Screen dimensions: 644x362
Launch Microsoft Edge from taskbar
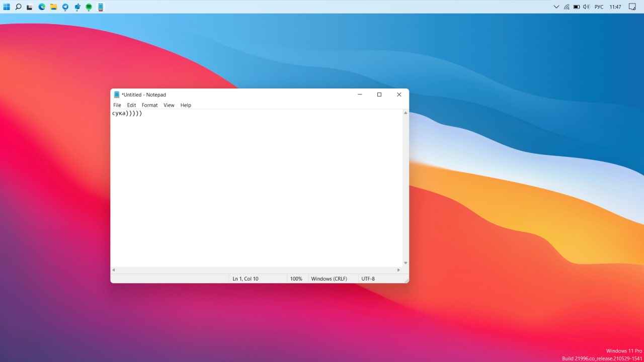pyautogui.click(x=42, y=7)
